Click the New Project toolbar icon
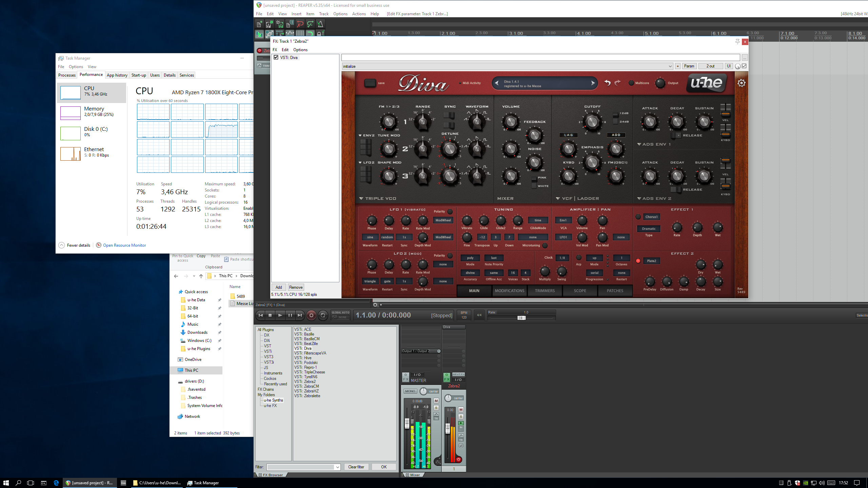This screenshot has height=488, width=868. (259, 24)
